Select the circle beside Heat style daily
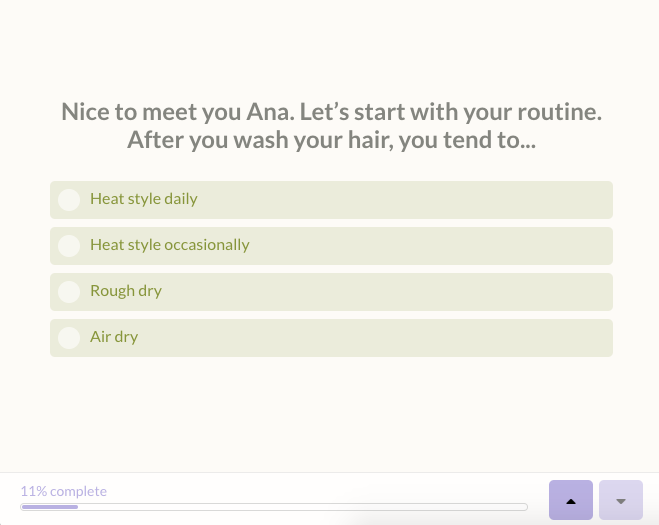This screenshot has width=659, height=525. (69, 200)
